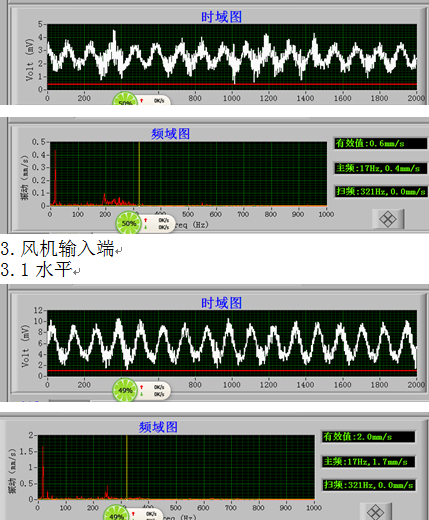Viewport: 429px width, 520px height.
Task: Click the yellow cursor line in the 0.6mm/s spectrum
Action: tap(139, 173)
